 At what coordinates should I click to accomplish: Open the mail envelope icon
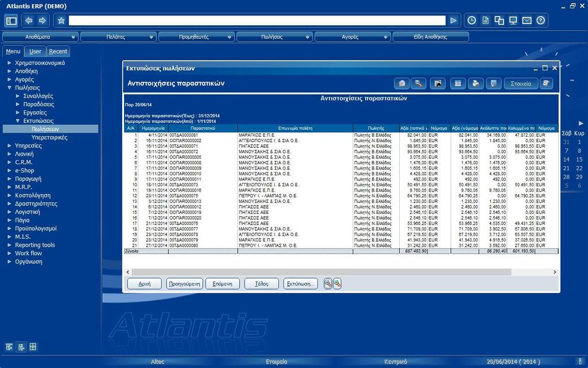527,21
